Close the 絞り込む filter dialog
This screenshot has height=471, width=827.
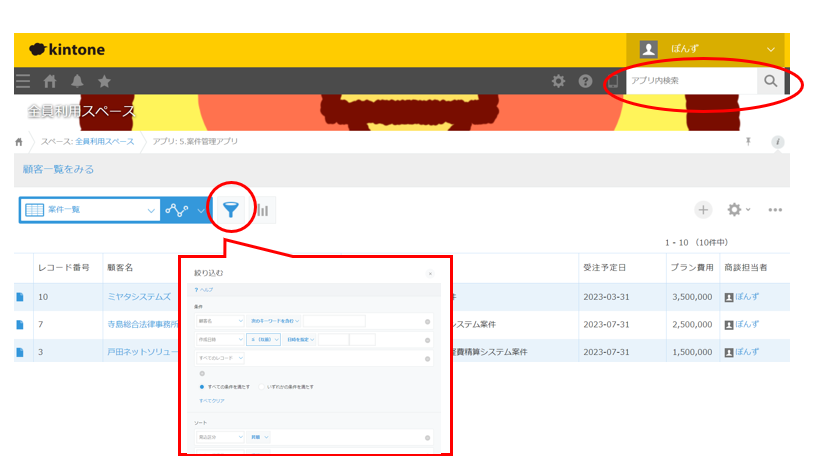pos(430,273)
